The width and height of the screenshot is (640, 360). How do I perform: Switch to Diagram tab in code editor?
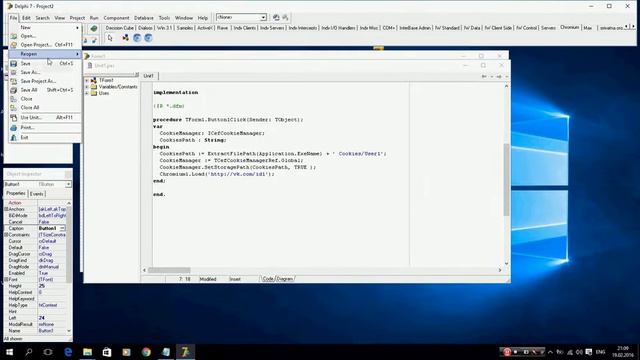[285, 279]
